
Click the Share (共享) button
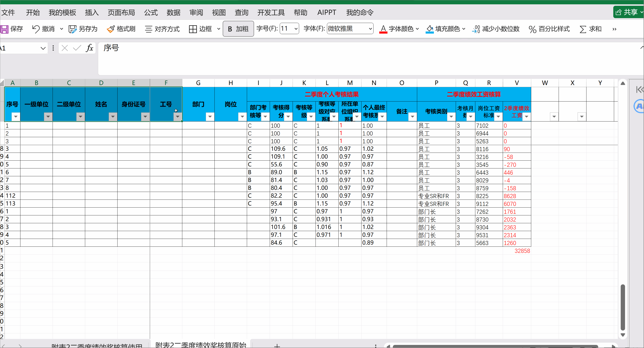click(x=629, y=12)
